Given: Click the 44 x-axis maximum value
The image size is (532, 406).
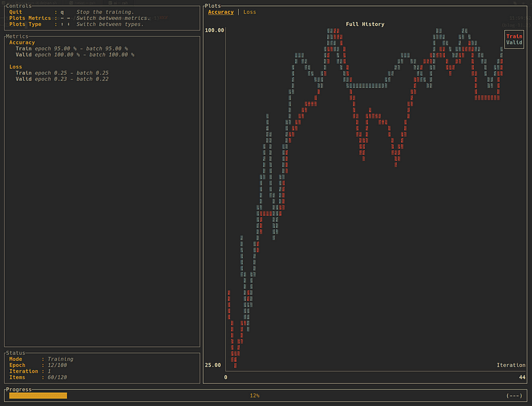Looking at the screenshot, I should (x=522, y=377).
